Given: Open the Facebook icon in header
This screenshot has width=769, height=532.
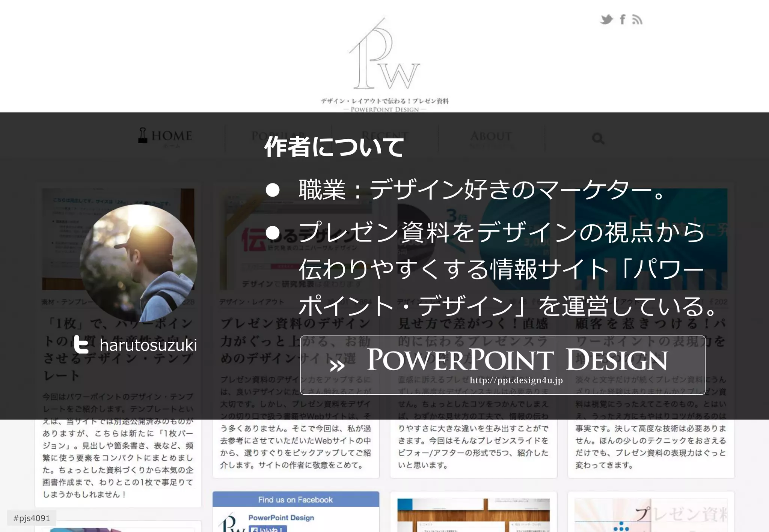Looking at the screenshot, I should pyautogui.click(x=623, y=20).
